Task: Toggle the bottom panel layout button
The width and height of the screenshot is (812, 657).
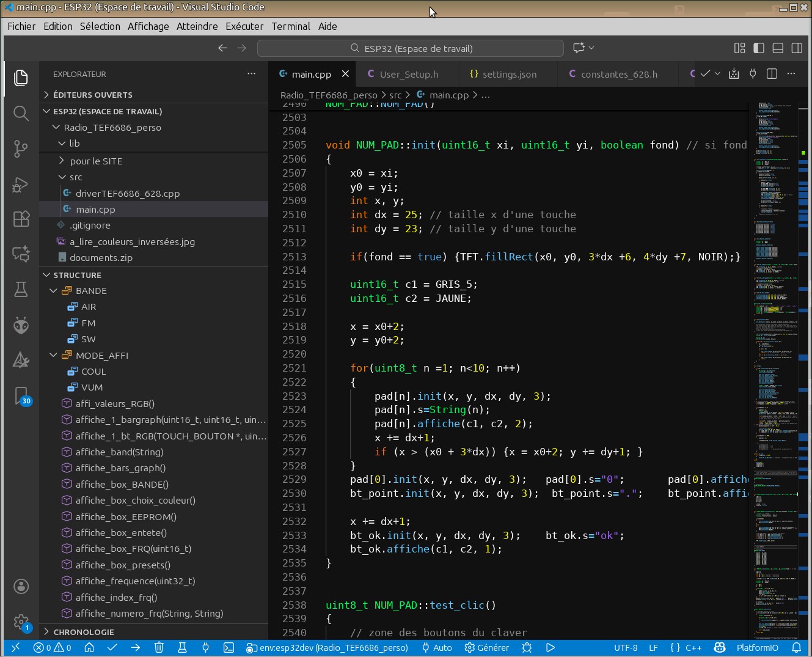Action: point(778,48)
